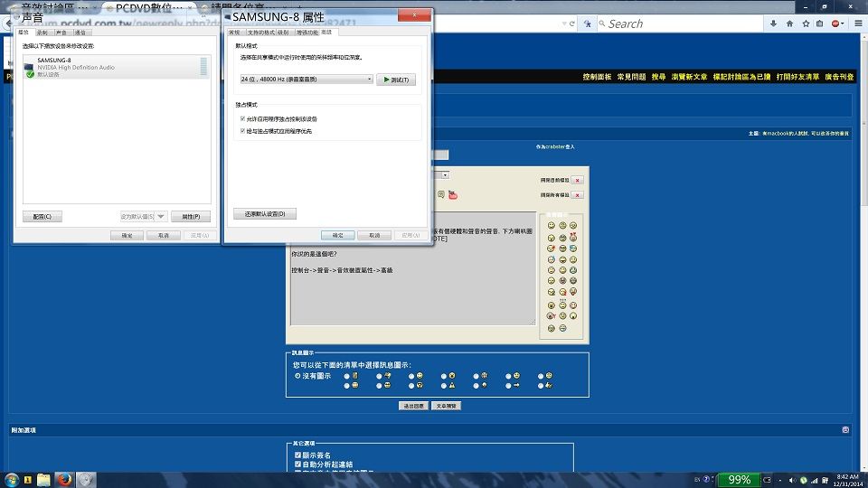Image resolution: width=868 pixels, height=488 pixels.
Task: Open Windows Start orb
Action: (12, 480)
